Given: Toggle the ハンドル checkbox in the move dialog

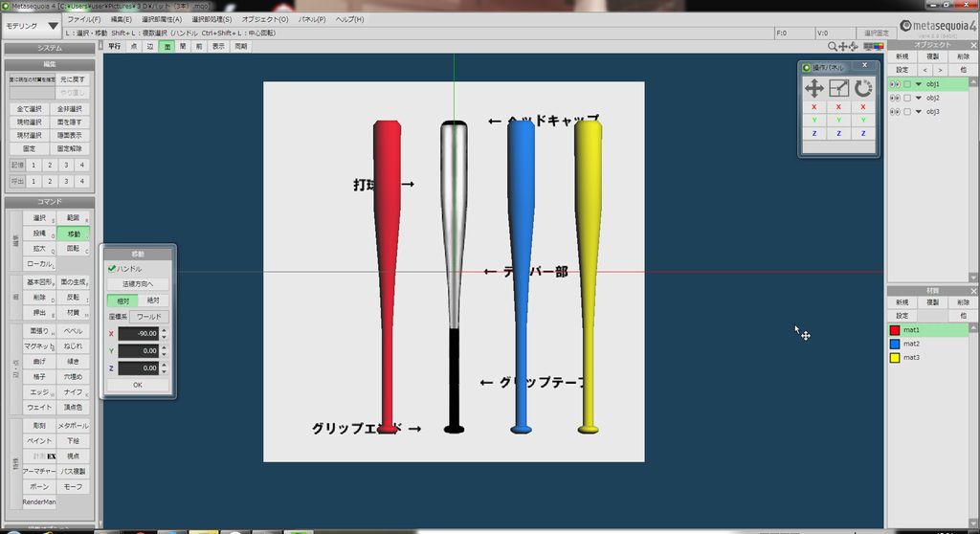Looking at the screenshot, I should click(x=113, y=269).
